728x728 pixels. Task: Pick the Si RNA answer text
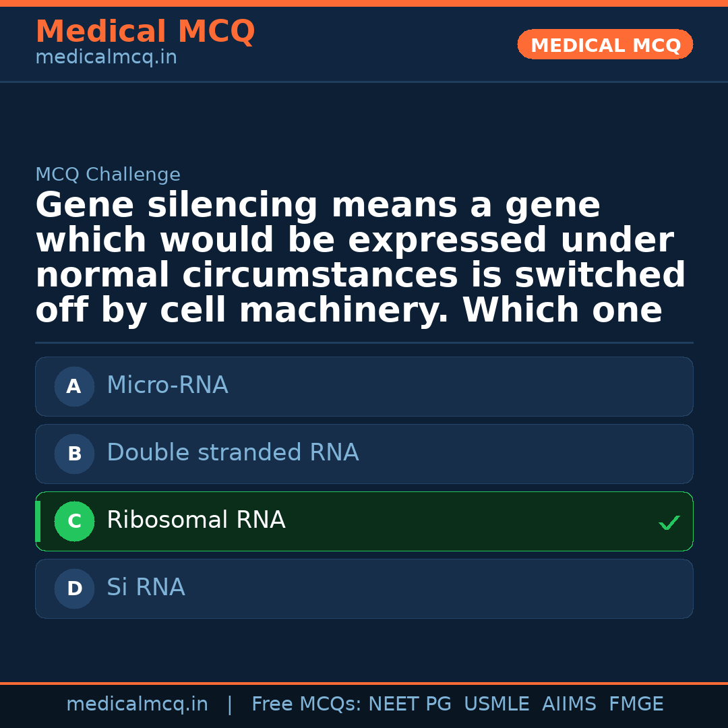(x=146, y=588)
